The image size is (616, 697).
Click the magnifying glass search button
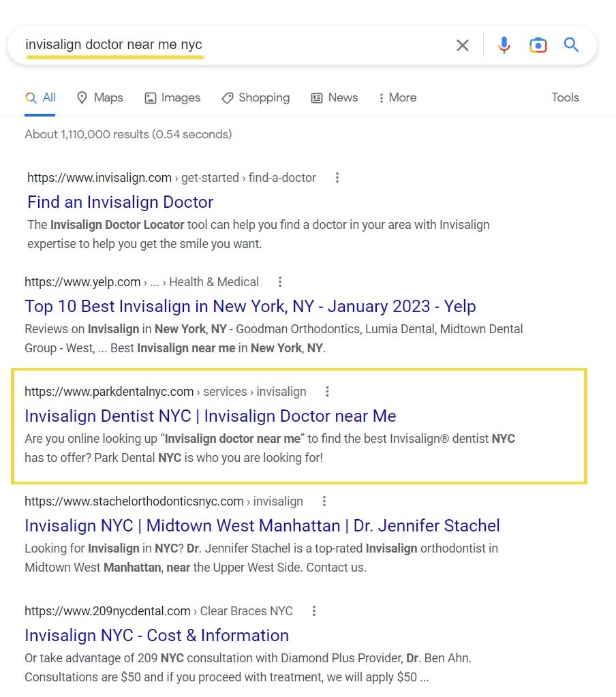click(571, 46)
